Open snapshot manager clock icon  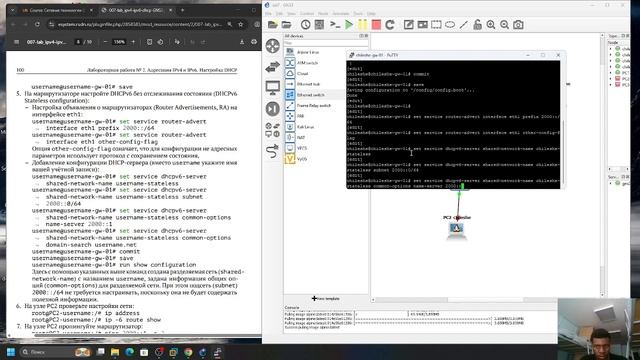(x=305, y=25)
